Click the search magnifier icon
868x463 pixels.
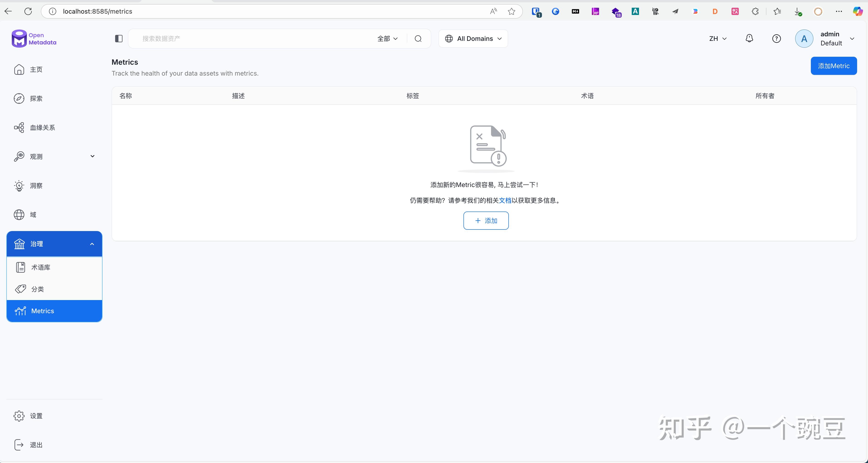(x=418, y=38)
